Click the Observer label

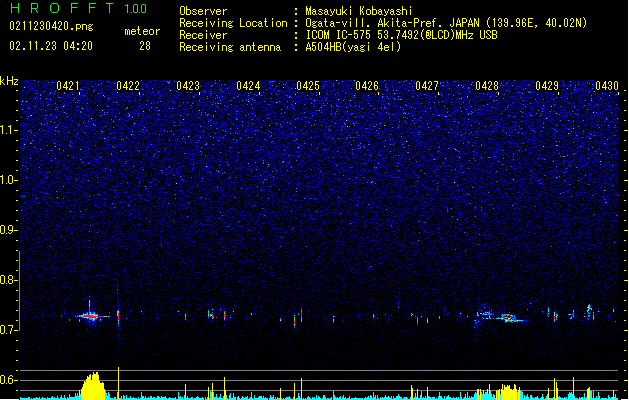tap(203, 11)
